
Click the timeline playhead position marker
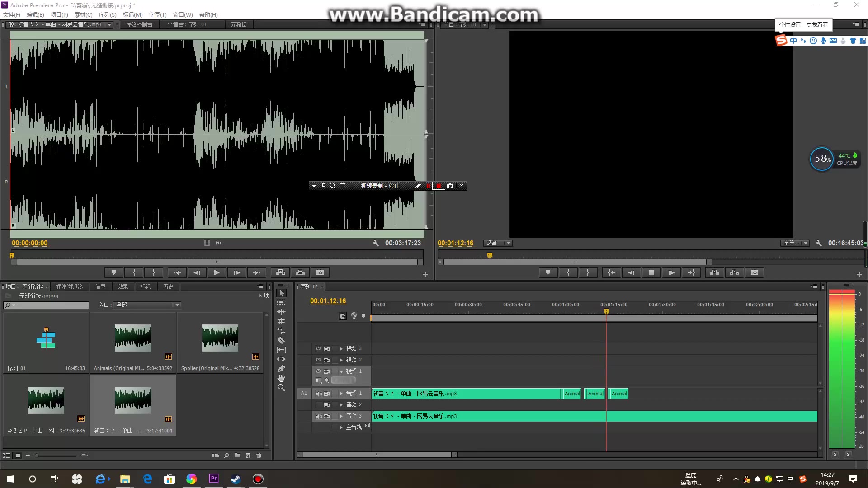click(x=606, y=312)
